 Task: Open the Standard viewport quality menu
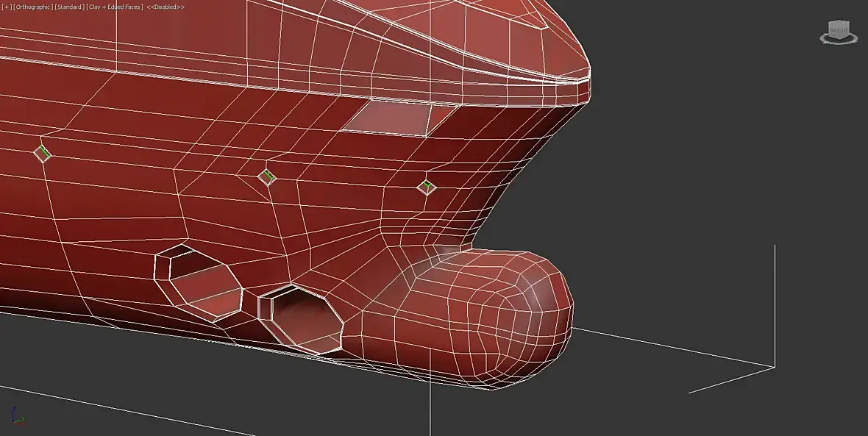coord(70,7)
